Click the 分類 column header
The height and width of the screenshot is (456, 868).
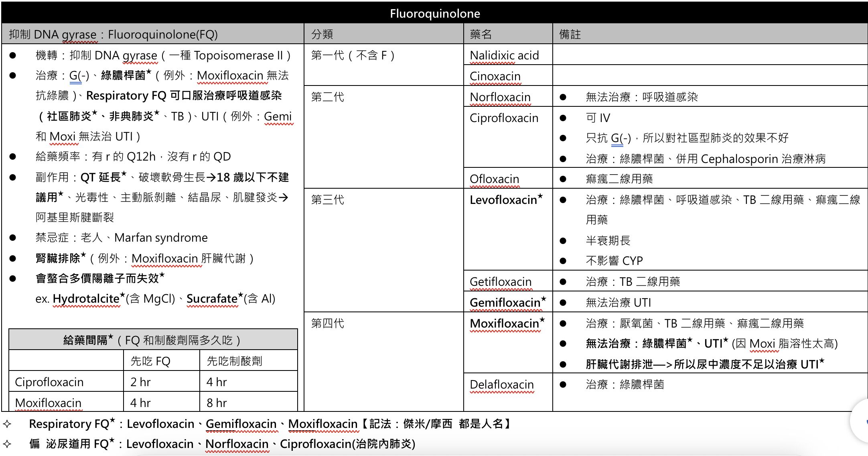(322, 34)
